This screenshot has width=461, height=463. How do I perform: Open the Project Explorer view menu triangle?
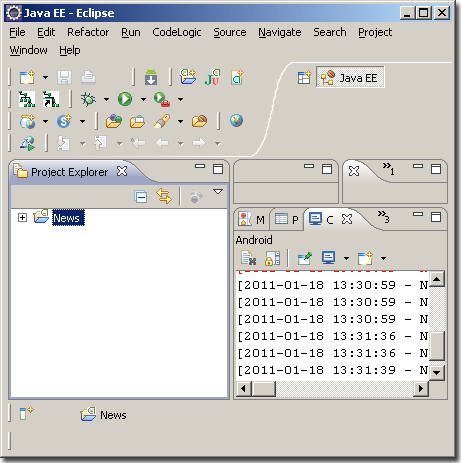click(x=218, y=192)
